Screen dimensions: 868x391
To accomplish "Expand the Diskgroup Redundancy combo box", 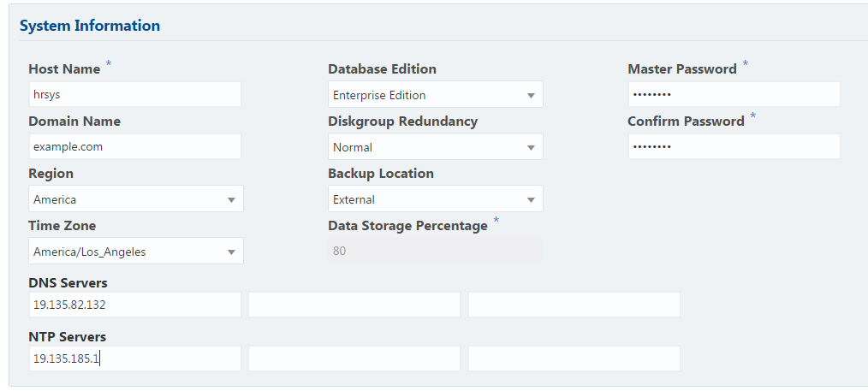I will tap(435, 147).
